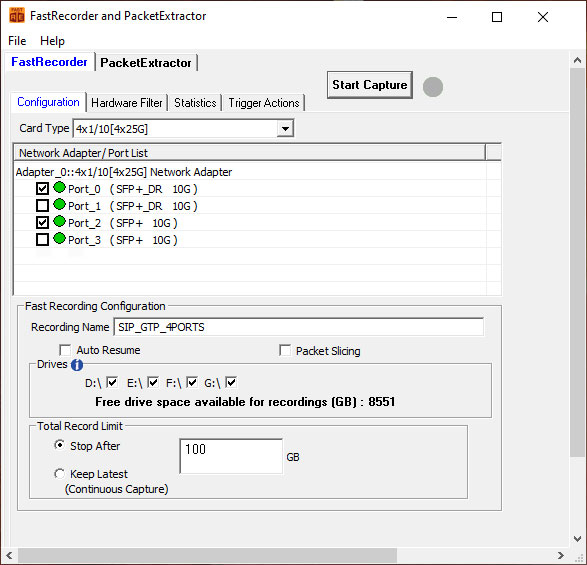Click the horizontal scrollbar right arrow
Viewport: 587px width, 565px height.
click(560, 555)
